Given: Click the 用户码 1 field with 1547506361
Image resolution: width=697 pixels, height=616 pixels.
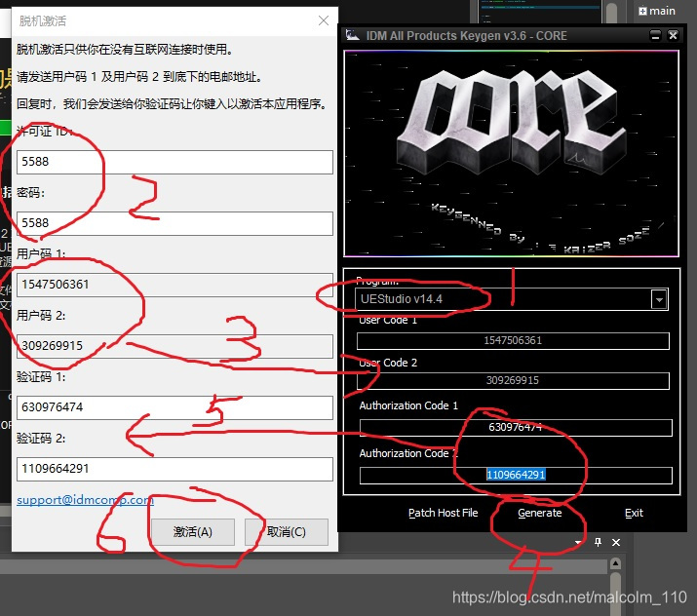Looking at the screenshot, I should [174, 285].
